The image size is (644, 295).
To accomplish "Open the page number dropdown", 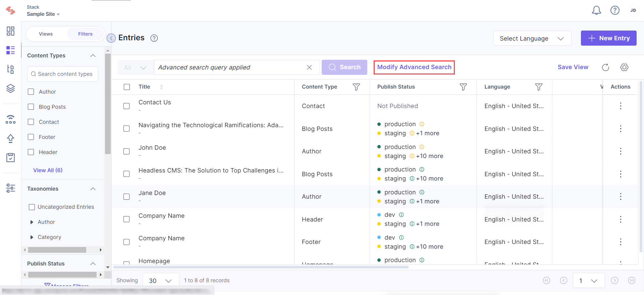I will [589, 280].
